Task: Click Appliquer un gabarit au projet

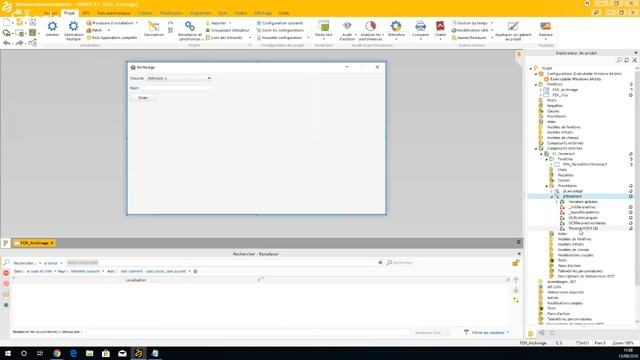Action: (513, 31)
